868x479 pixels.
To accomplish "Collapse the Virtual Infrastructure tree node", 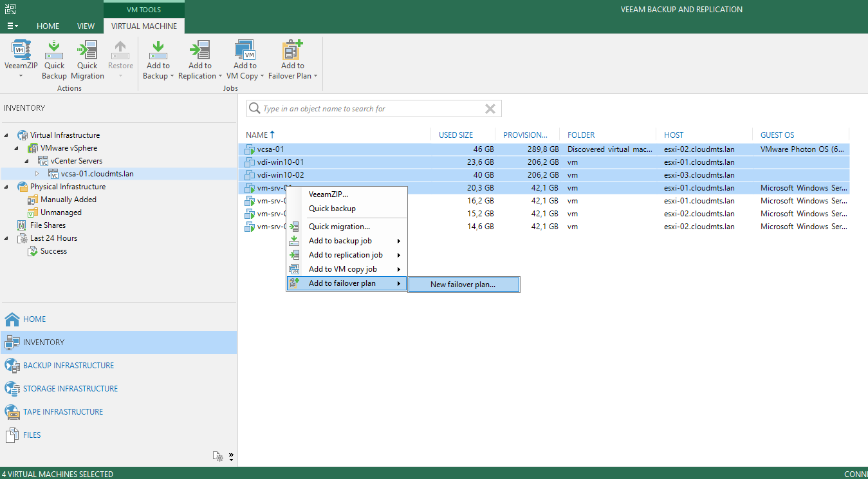I will [6, 135].
